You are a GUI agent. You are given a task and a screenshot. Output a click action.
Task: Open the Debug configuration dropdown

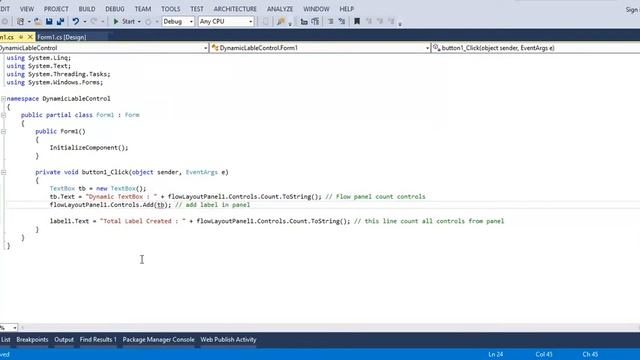pyautogui.click(x=178, y=21)
